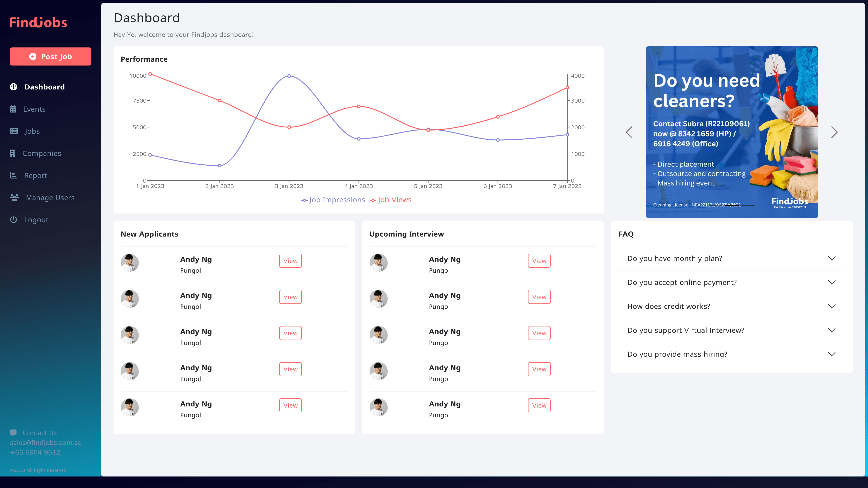View the first new applicant Andy Ng
This screenshot has width=868, height=488.
(290, 260)
